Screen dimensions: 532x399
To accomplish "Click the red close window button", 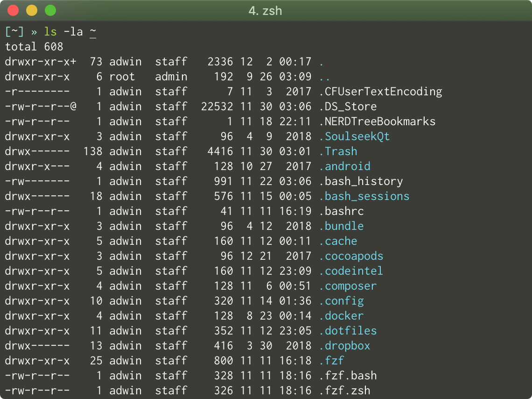I will pos(13,10).
